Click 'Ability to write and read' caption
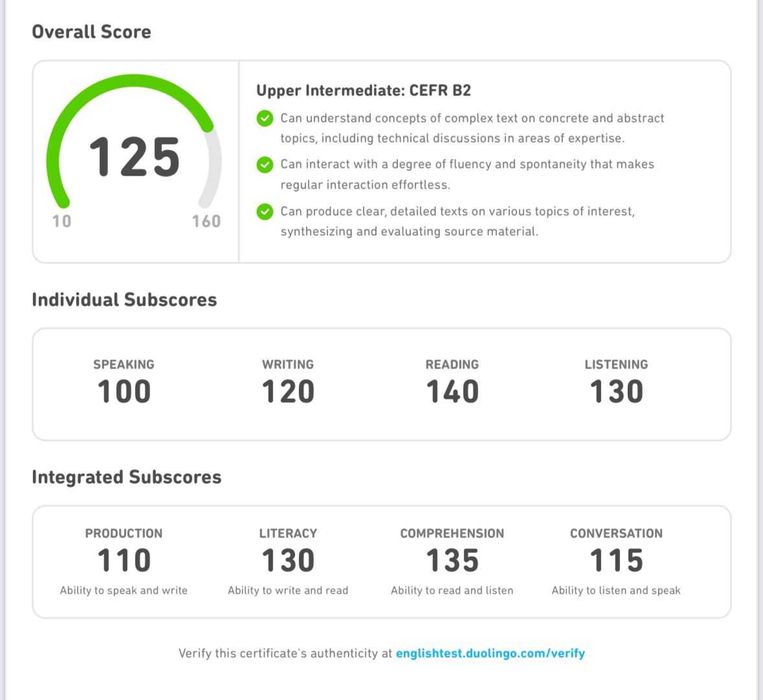 click(288, 591)
